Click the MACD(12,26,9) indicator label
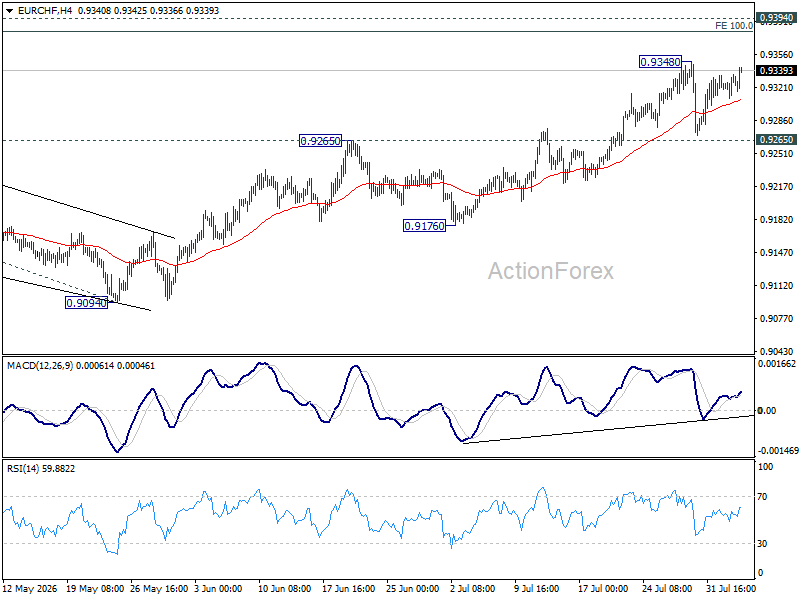 tap(40, 366)
